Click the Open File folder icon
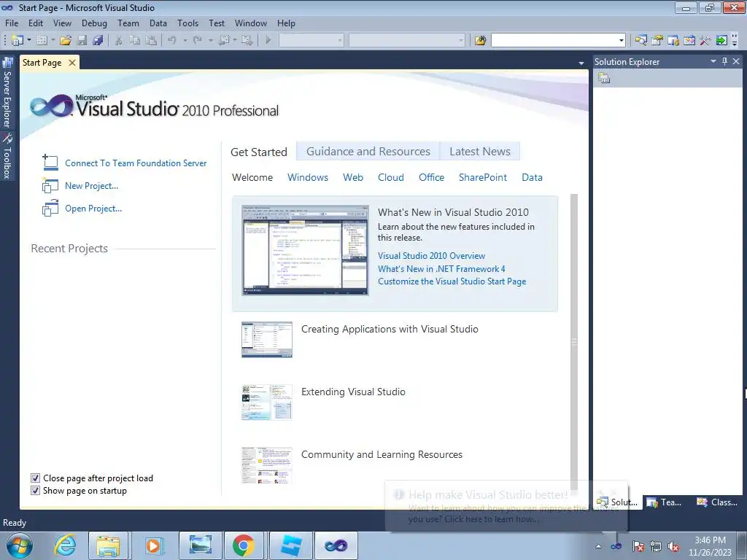Viewport: 747px width, 560px height. tap(66, 41)
